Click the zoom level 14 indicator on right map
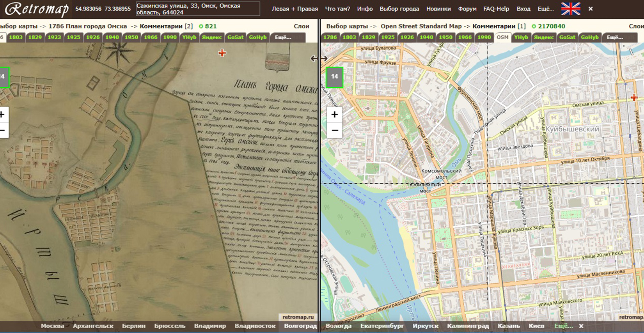Screen dimensions: 644x333 334,77
